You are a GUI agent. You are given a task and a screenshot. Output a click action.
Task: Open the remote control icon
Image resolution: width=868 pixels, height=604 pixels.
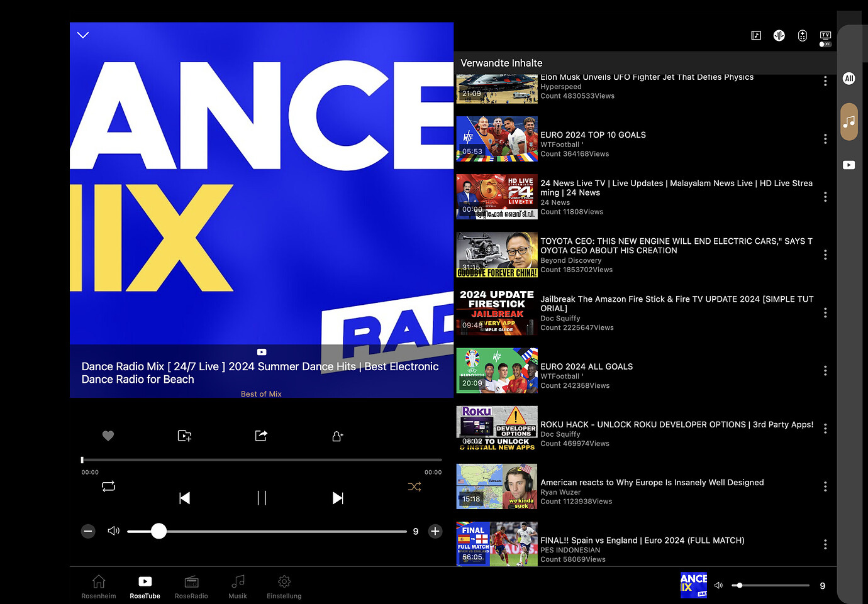(x=803, y=35)
